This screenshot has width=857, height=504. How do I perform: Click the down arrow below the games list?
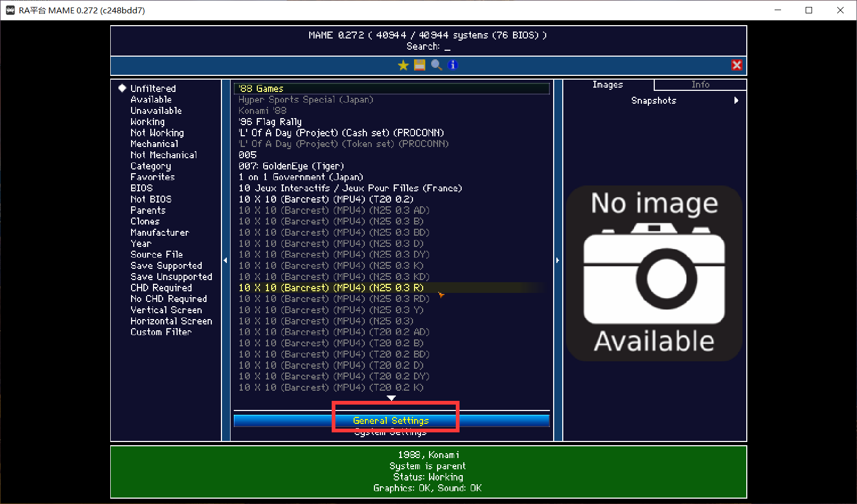tap(392, 398)
